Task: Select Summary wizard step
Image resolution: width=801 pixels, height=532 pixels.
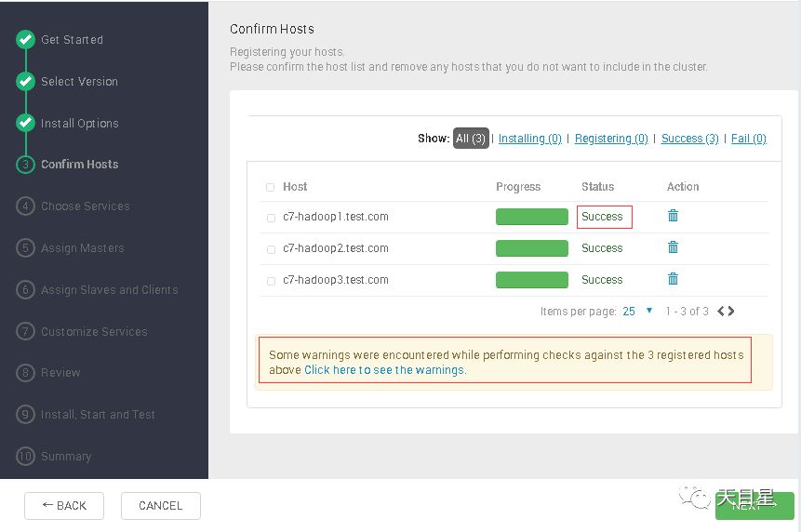Action: pos(66,457)
